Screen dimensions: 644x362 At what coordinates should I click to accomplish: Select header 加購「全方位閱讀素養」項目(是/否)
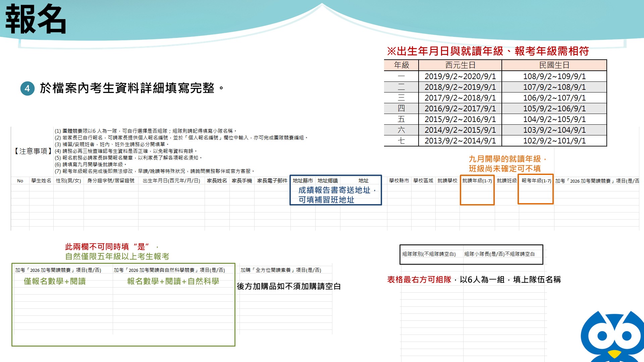[x=281, y=270]
